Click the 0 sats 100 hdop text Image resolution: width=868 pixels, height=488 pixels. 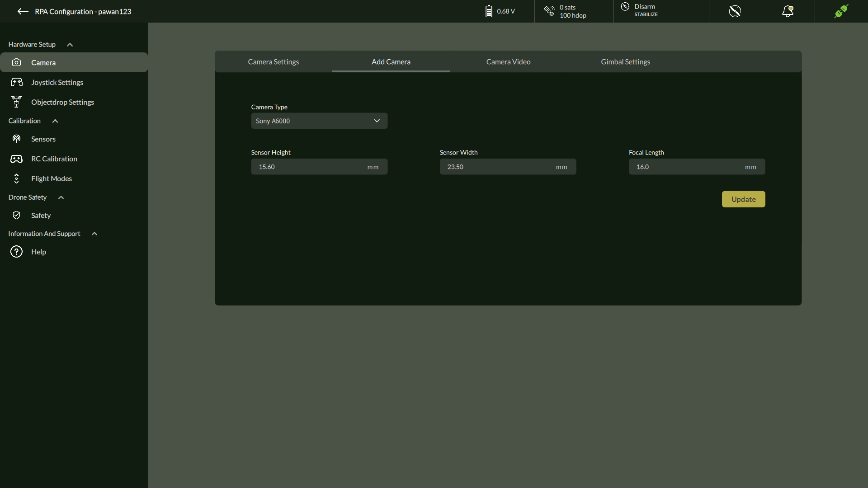pyautogui.click(x=573, y=11)
